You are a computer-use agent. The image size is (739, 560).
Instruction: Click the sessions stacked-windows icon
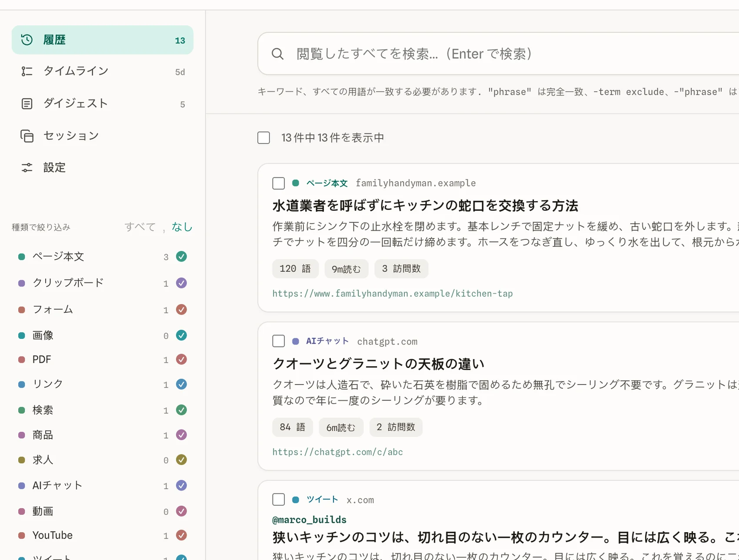(27, 136)
